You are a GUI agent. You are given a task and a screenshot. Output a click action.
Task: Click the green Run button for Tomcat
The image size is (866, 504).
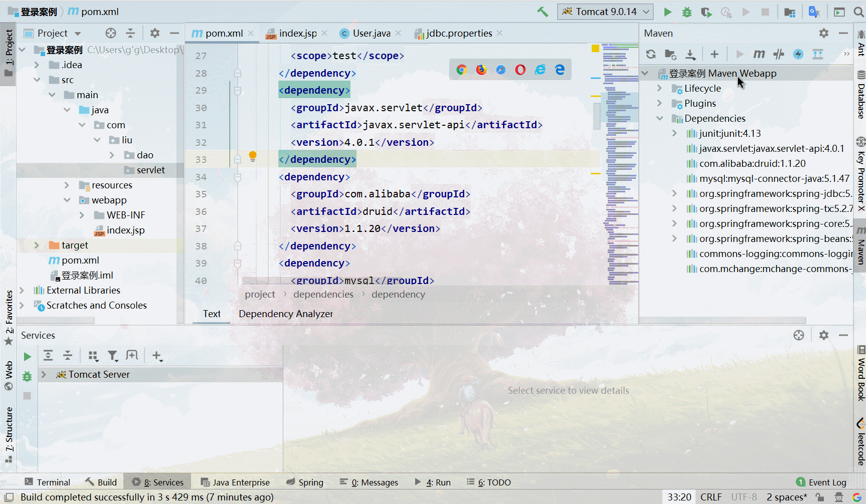point(667,12)
